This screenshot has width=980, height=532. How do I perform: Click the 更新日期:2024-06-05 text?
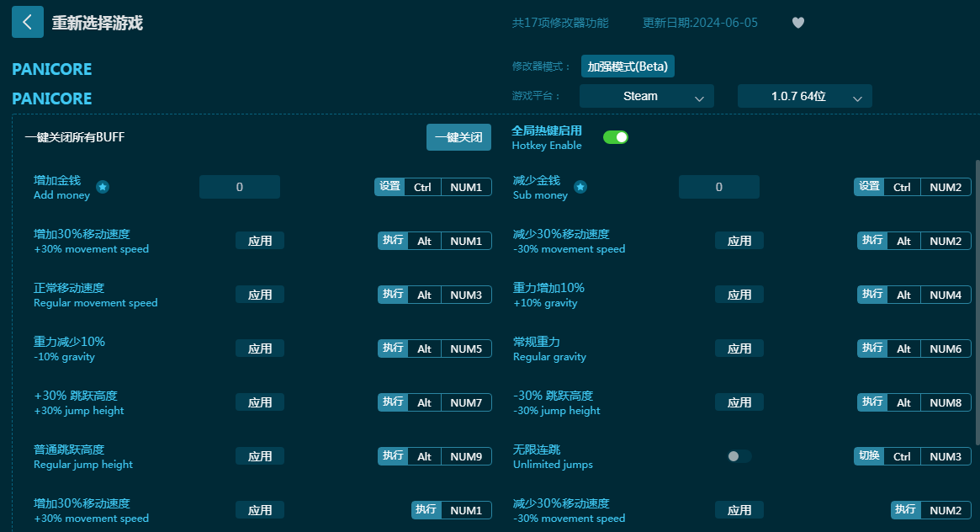[700, 23]
